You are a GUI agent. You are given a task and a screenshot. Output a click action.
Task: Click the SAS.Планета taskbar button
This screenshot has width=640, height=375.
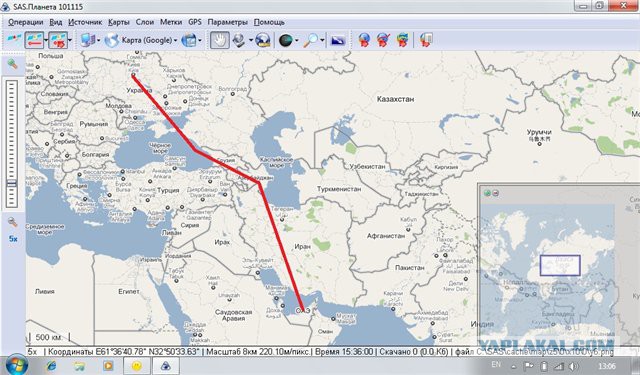pyautogui.click(x=165, y=366)
